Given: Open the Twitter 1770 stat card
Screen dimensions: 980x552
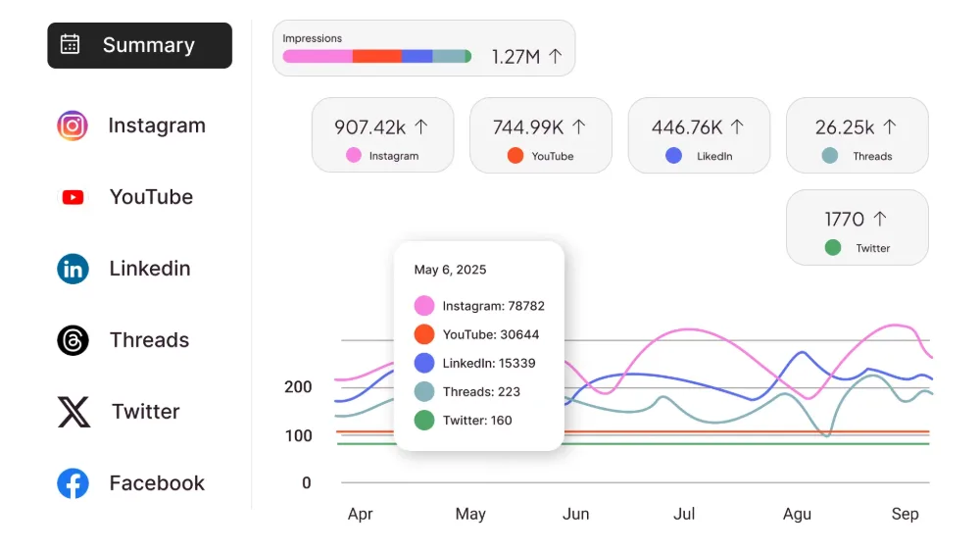Looking at the screenshot, I should (857, 227).
